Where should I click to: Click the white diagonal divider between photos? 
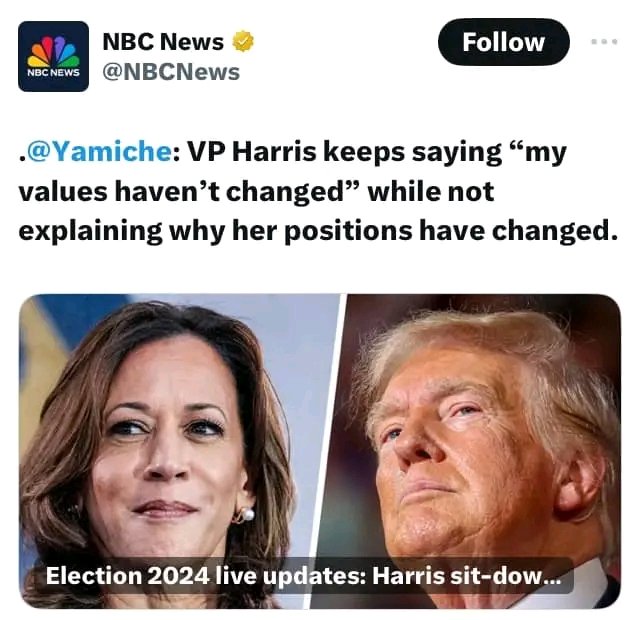click(x=327, y=451)
